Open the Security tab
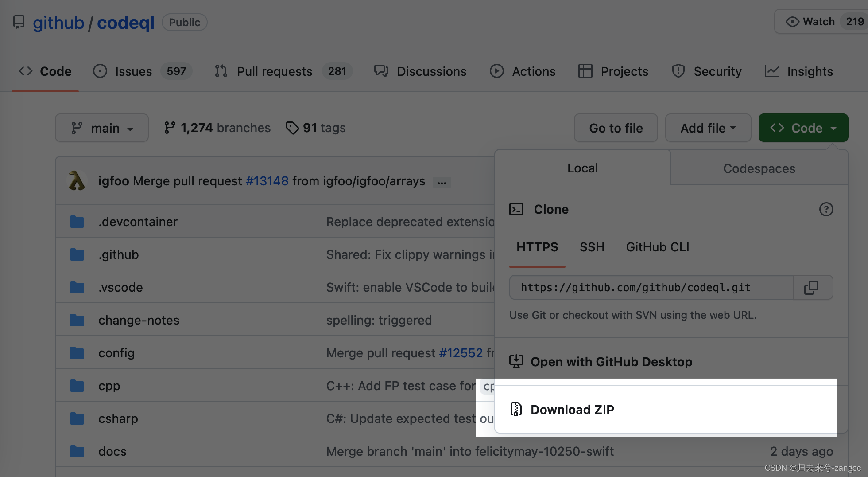The height and width of the screenshot is (477, 868). [x=707, y=71]
